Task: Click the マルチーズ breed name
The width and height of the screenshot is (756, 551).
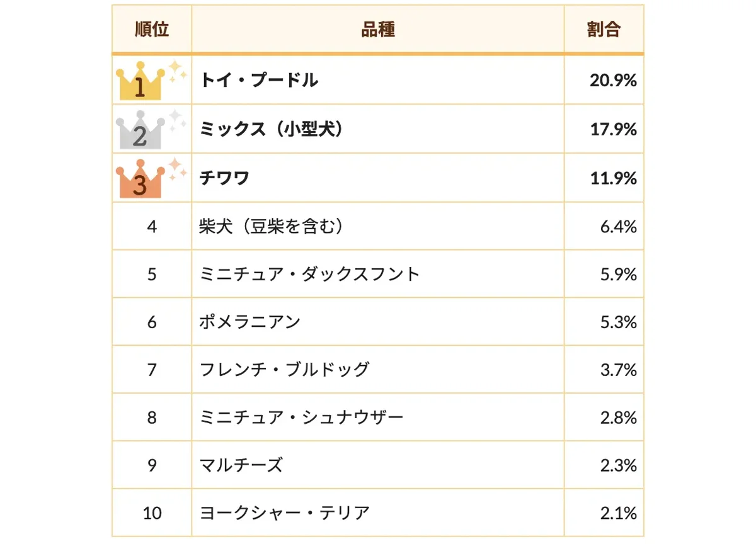Action: [241, 466]
